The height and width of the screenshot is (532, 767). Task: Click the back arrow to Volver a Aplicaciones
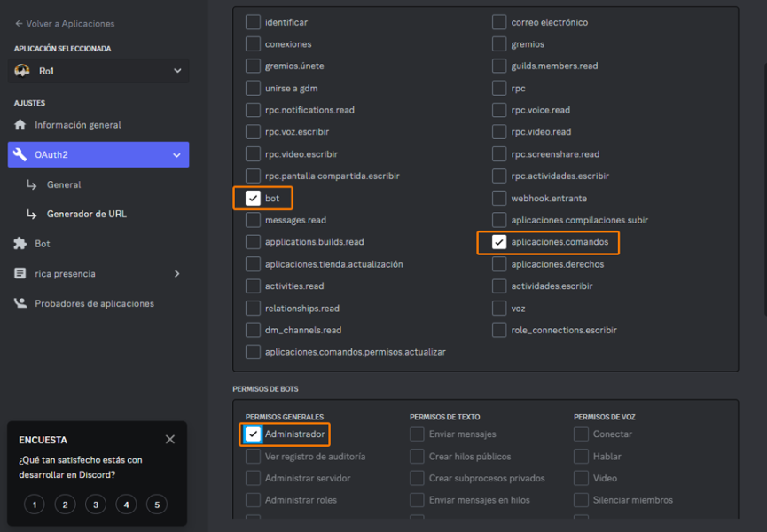tap(19, 24)
